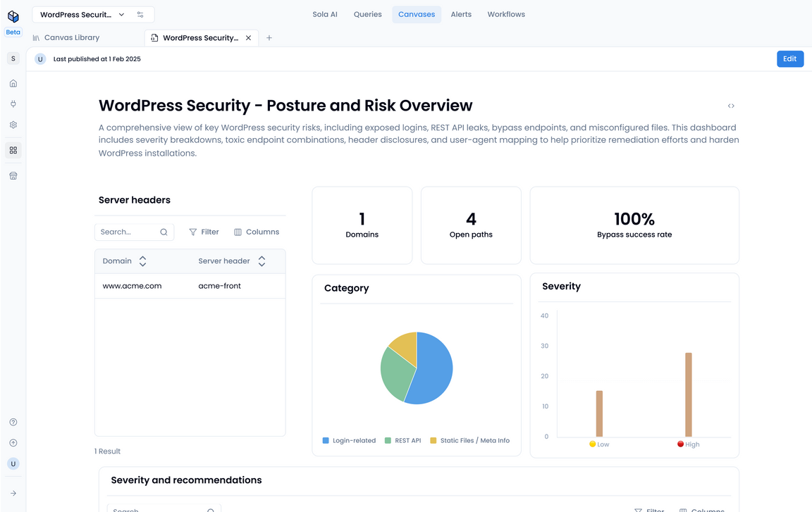Click the 100% Bypass success rate card
The width and height of the screenshot is (812, 512).
634,225
